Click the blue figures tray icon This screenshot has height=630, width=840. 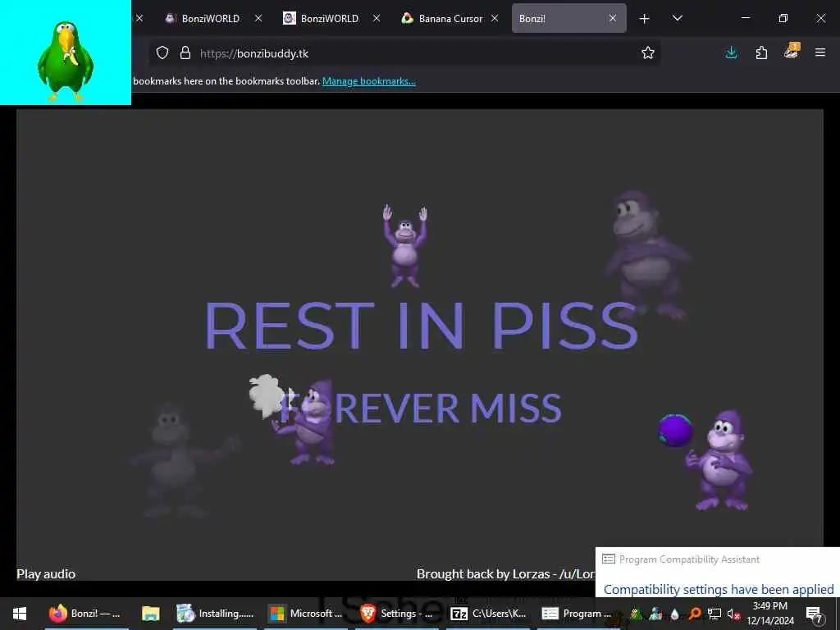[x=655, y=614]
